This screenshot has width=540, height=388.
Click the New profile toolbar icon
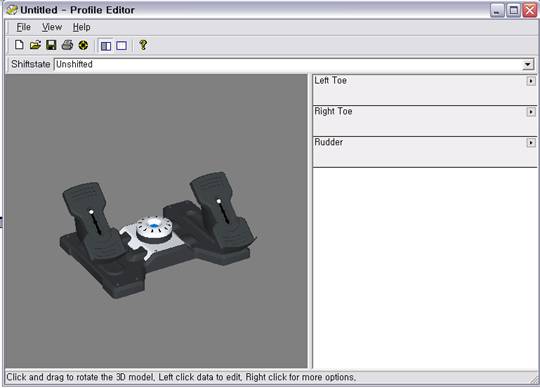tap(19, 45)
